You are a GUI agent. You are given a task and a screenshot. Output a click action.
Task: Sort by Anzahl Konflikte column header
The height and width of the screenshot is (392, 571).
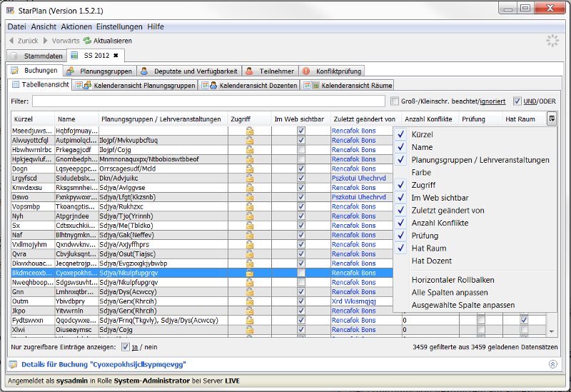(x=430, y=119)
